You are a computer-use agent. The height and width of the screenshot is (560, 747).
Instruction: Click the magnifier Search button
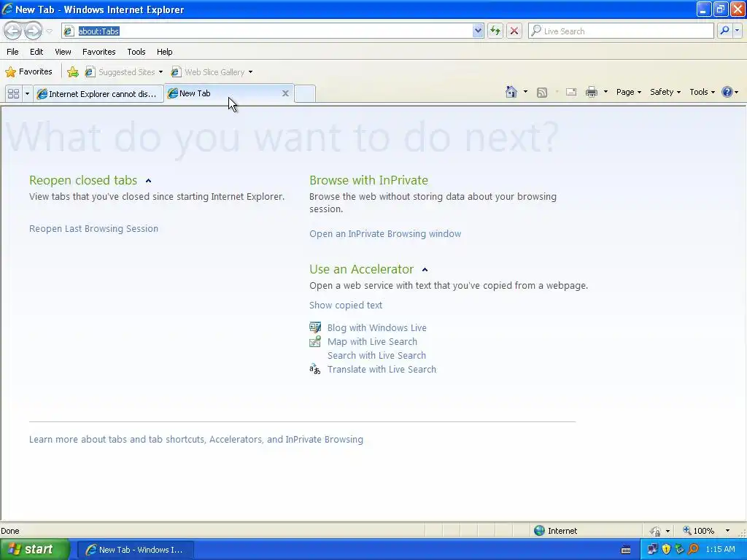(x=724, y=31)
